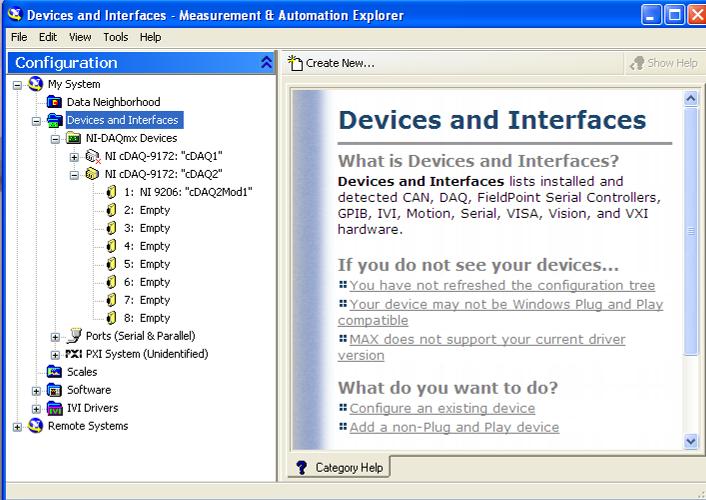Click the slot 6 Empty module icon
706x500 pixels.
(x=111, y=282)
